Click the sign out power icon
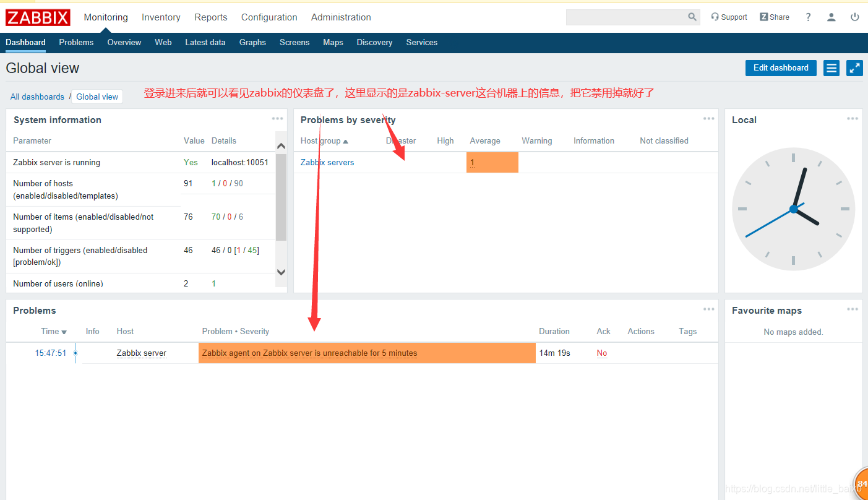 point(855,17)
